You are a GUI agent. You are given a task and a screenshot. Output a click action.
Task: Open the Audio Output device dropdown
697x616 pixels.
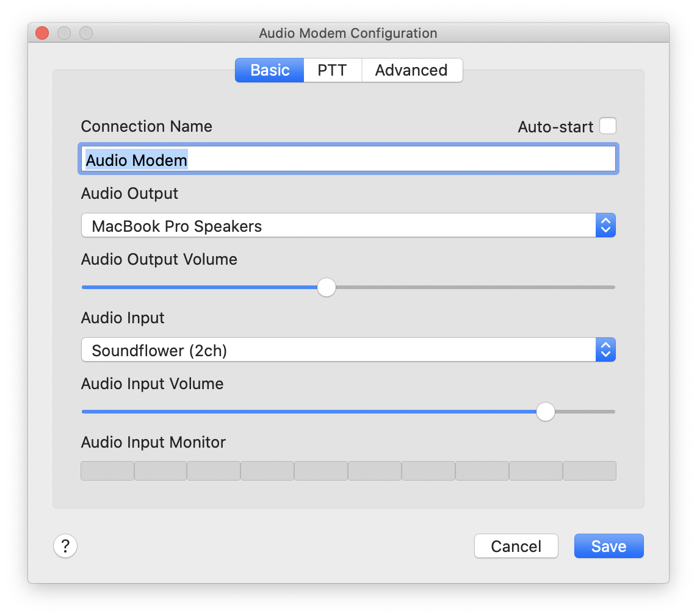(x=348, y=226)
